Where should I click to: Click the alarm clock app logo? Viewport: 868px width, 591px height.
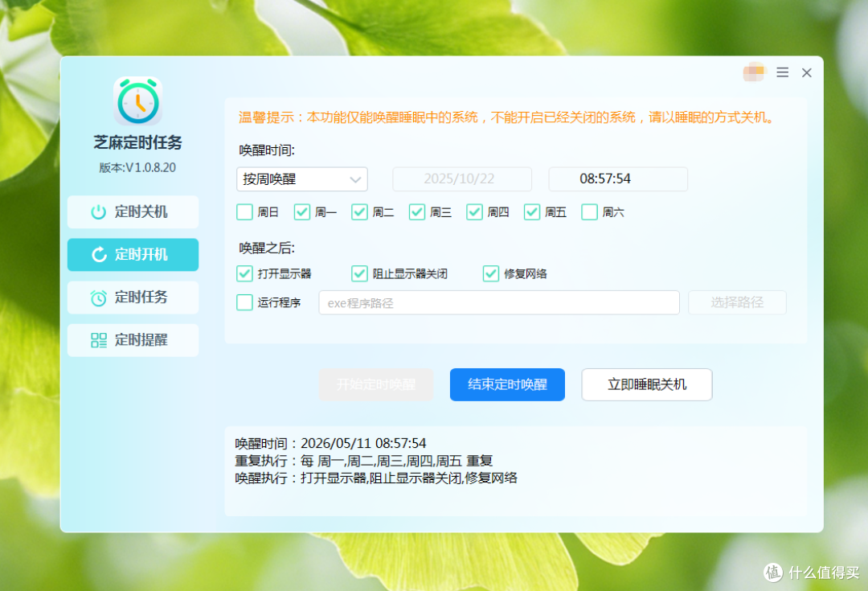click(138, 101)
